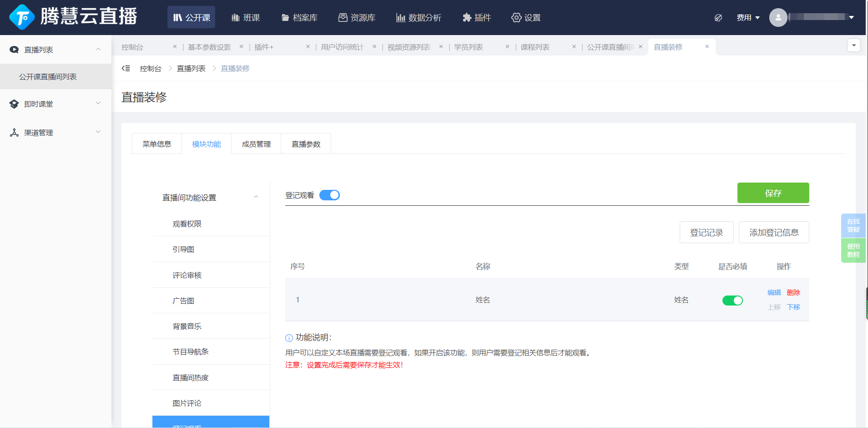Expand the 费用 dropdown menu
Viewport: 868px width, 428px height.
pos(748,18)
